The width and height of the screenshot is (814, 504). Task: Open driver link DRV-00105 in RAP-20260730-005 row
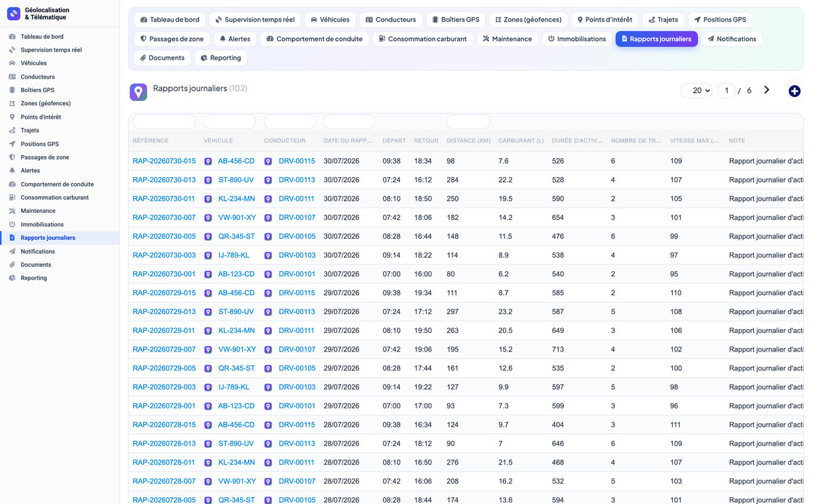[297, 237]
